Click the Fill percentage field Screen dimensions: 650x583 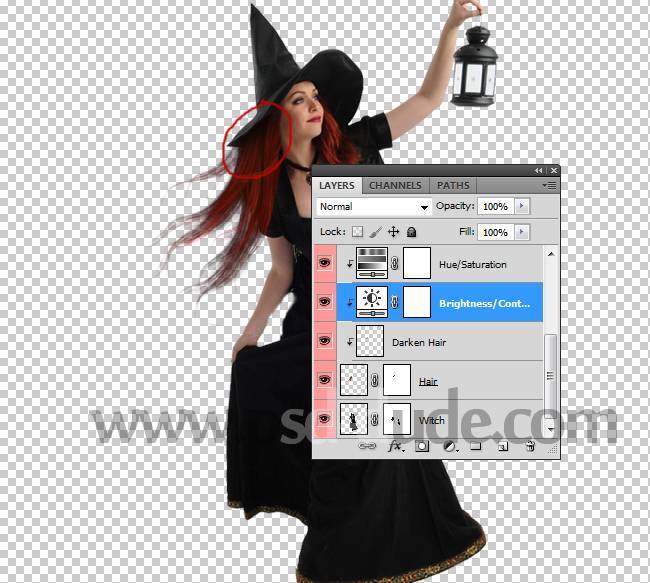pos(494,232)
